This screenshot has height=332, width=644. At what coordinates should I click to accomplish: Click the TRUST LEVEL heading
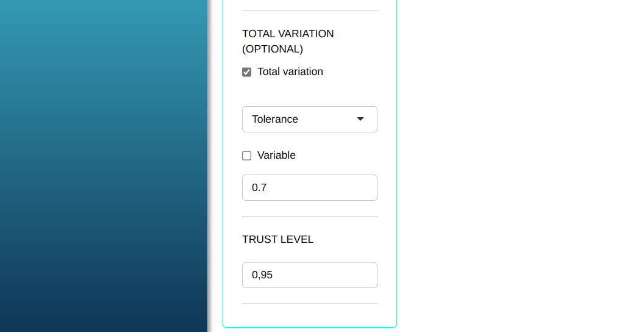tap(277, 239)
